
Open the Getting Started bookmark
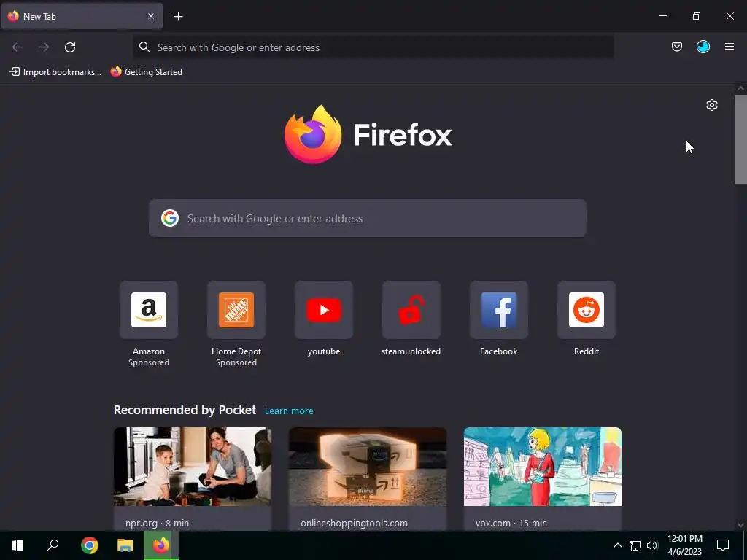click(146, 72)
